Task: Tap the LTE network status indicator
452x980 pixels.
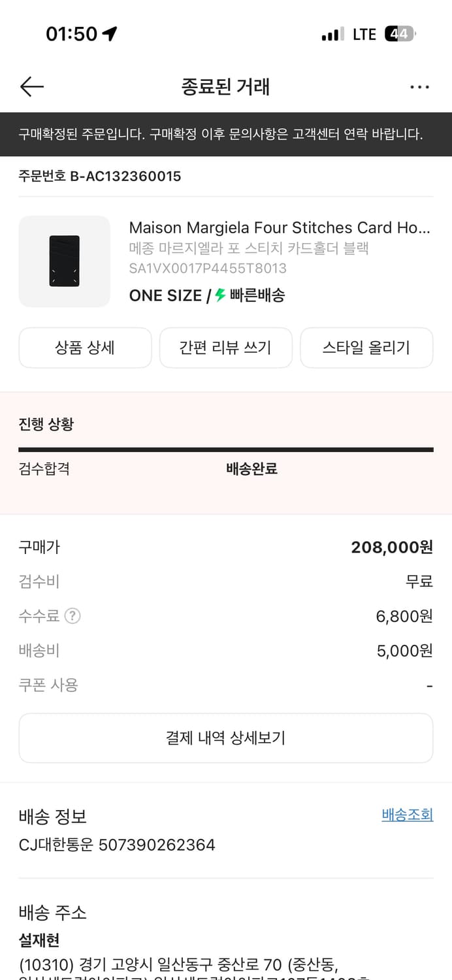Action: (362, 33)
